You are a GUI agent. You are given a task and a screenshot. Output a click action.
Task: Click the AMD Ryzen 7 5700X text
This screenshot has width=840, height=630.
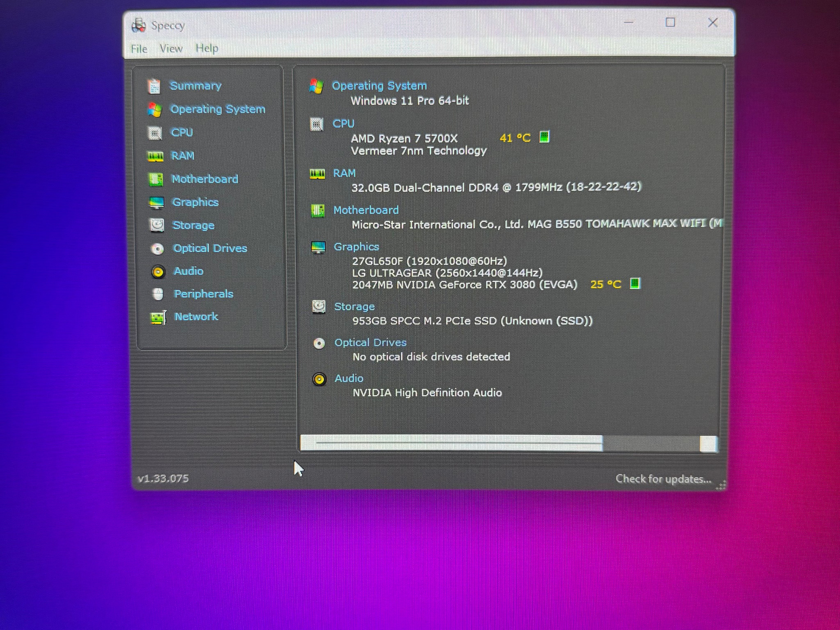tap(404, 139)
